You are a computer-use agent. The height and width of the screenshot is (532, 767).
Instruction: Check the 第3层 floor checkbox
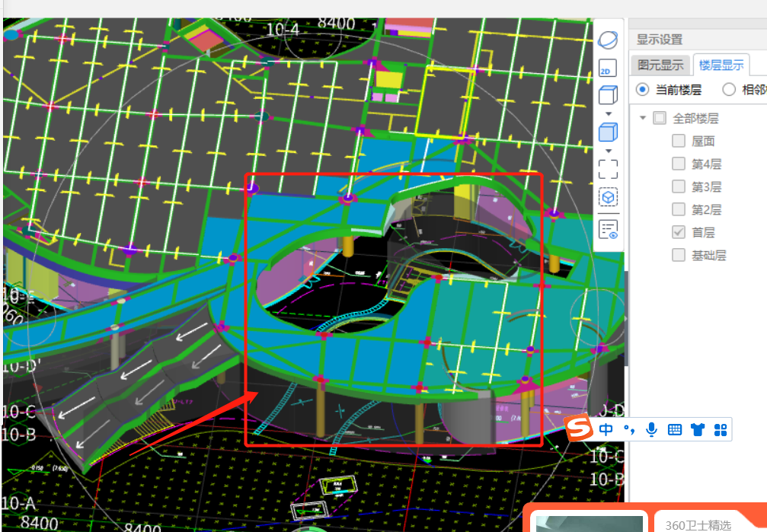click(679, 186)
